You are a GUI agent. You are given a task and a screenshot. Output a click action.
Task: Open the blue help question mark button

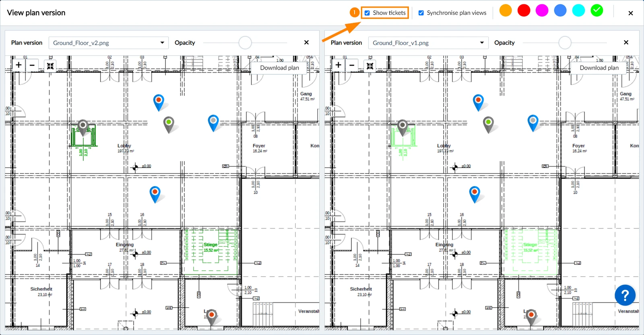[x=625, y=296]
